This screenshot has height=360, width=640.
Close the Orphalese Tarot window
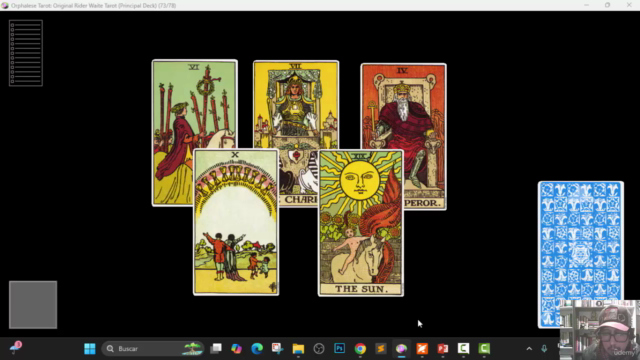[x=629, y=5]
